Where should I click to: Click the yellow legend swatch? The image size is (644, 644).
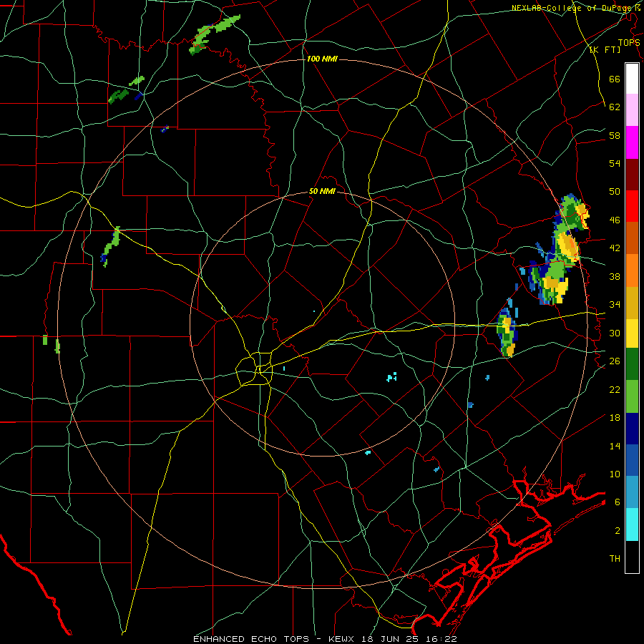[632, 333]
